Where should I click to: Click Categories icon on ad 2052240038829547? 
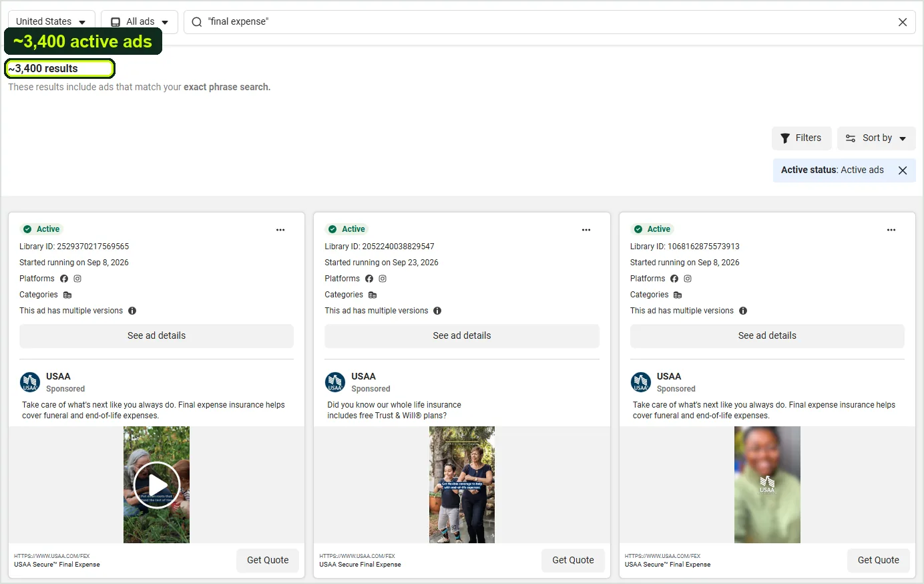[373, 295]
